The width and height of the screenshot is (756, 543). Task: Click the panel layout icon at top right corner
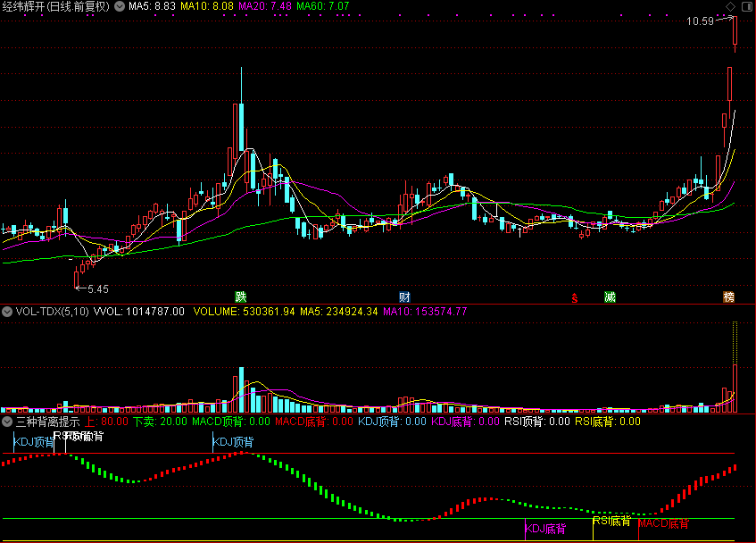746,6
